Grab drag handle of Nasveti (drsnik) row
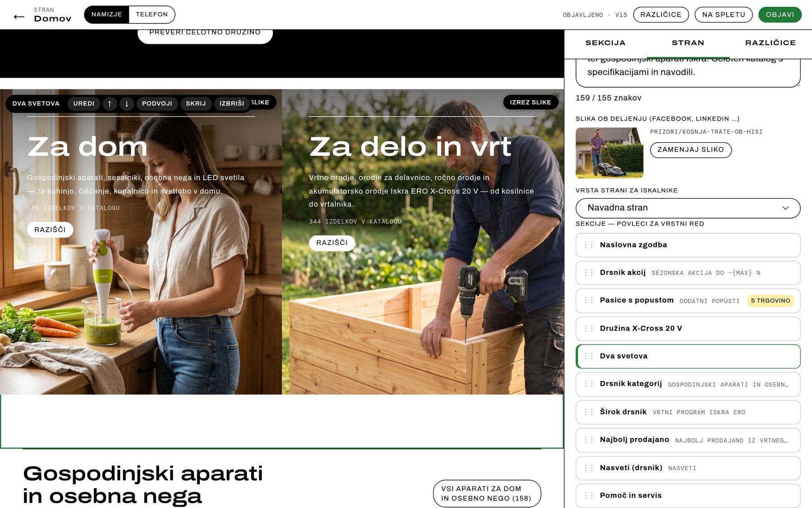Screen dimensions: 812x508 pyautogui.click(x=589, y=468)
